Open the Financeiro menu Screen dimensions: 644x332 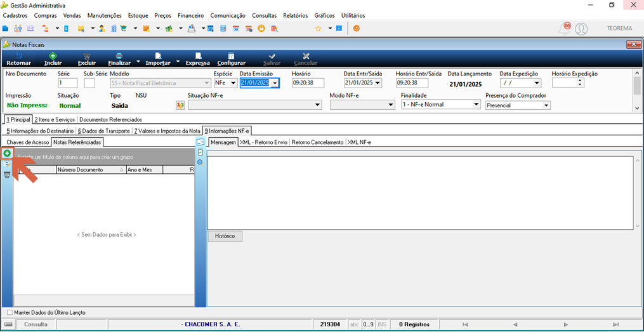[x=190, y=16]
